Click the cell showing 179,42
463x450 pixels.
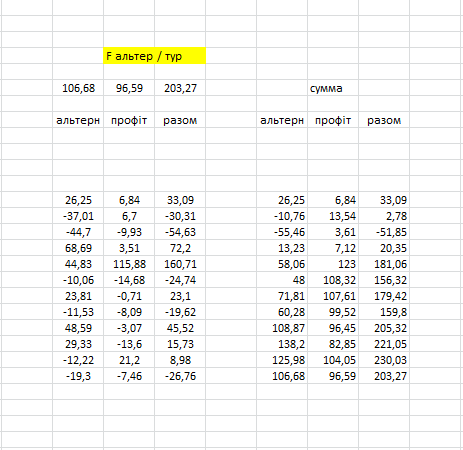click(x=384, y=296)
